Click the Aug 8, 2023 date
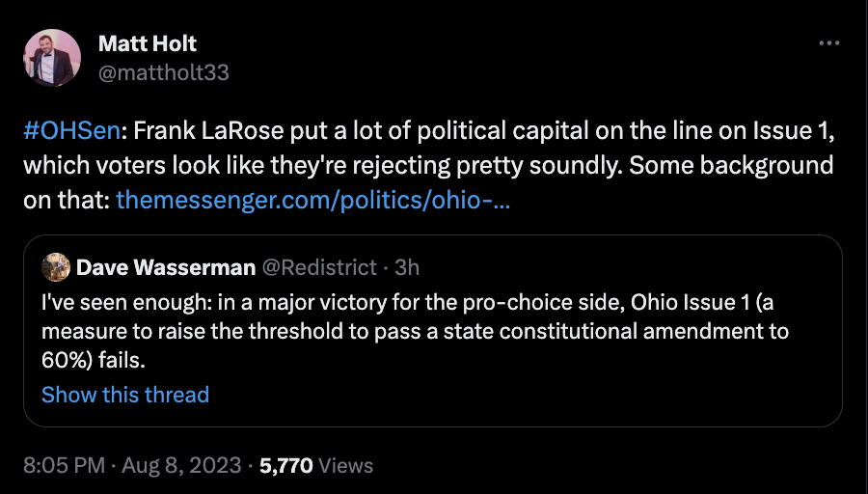This screenshot has height=494, width=868. pyautogui.click(x=181, y=465)
